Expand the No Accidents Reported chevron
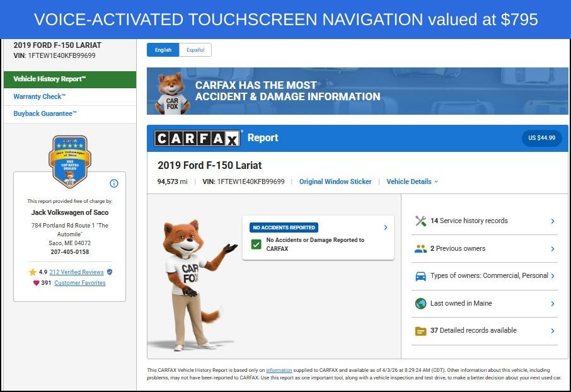 pos(385,228)
